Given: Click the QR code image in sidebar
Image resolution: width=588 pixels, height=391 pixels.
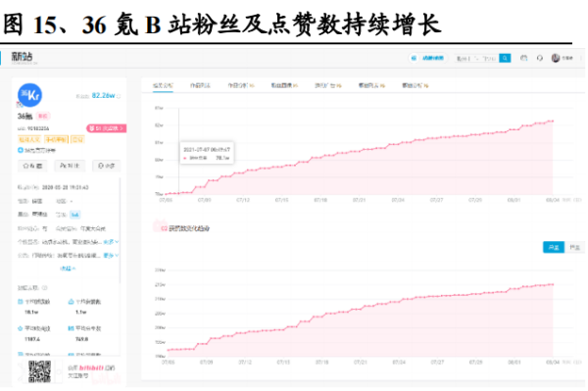Looking at the screenshot, I should [x=39, y=371].
